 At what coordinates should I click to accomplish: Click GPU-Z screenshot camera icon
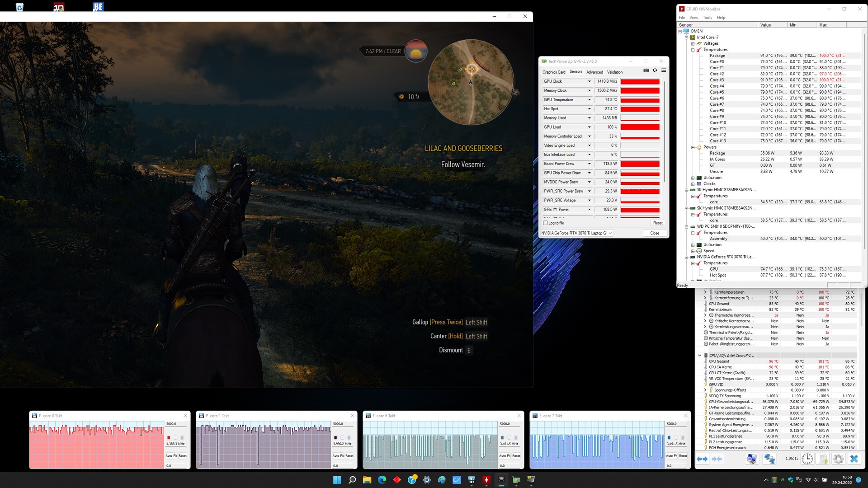pyautogui.click(x=646, y=70)
